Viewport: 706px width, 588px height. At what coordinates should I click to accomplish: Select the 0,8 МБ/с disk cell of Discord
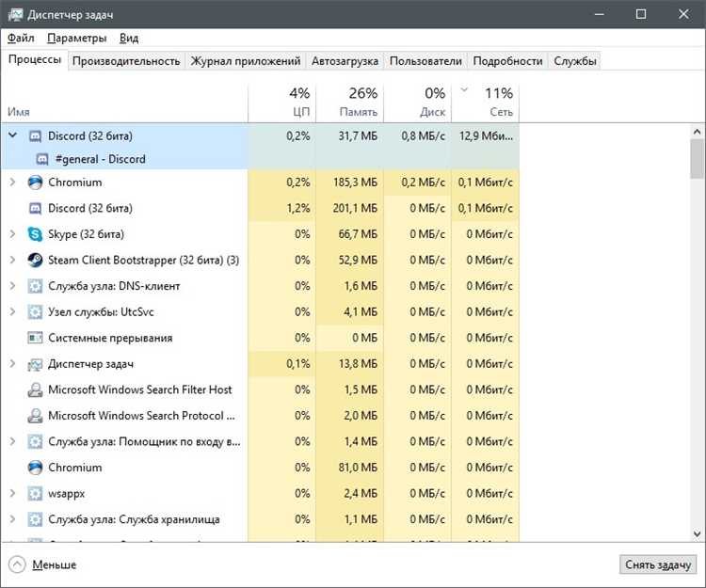point(417,135)
